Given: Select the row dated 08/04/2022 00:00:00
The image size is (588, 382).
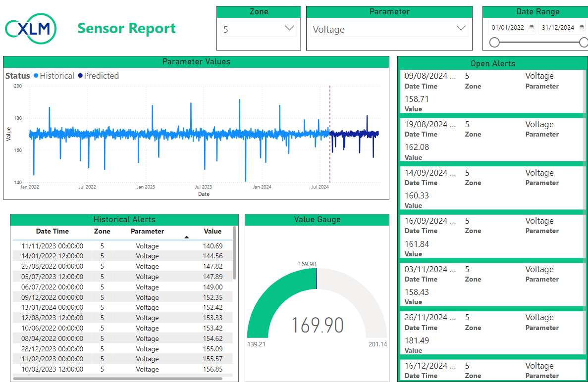Looking at the screenshot, I should pyautogui.click(x=123, y=338).
